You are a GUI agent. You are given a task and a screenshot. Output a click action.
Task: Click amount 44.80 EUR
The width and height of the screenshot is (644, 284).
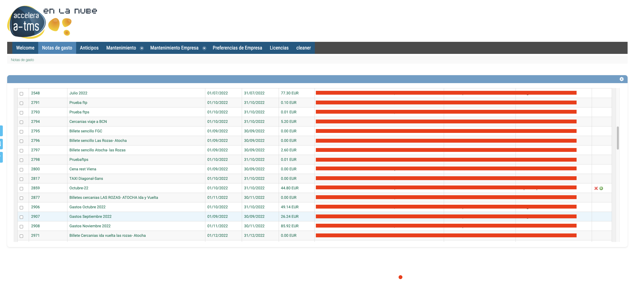point(290,188)
